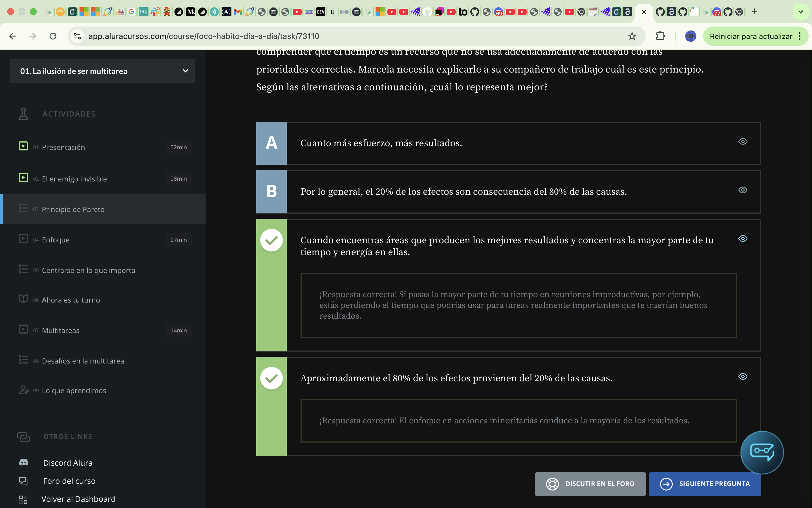Image resolution: width=812 pixels, height=508 pixels.
Task: Open the Chrome three-dot menu
Action: tap(800, 36)
